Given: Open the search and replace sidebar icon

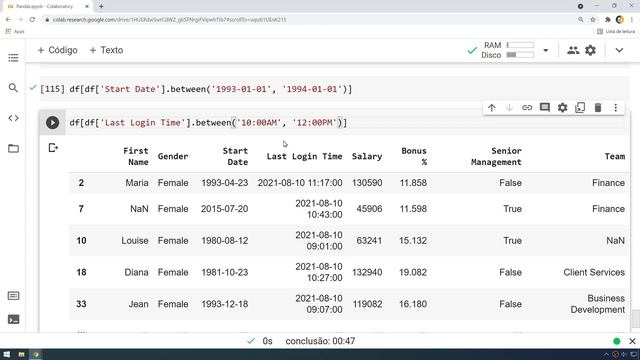Looking at the screenshot, I should coord(13,88).
